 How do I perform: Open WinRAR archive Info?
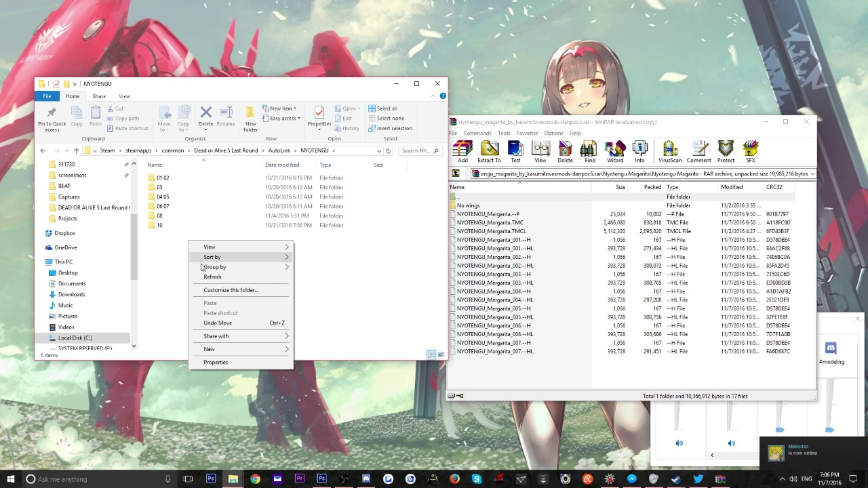click(639, 152)
